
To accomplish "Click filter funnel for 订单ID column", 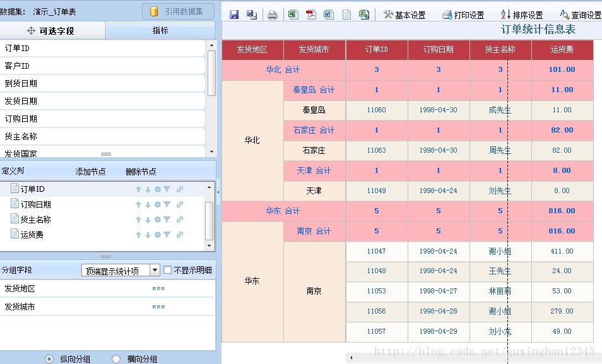I will click(x=167, y=189).
